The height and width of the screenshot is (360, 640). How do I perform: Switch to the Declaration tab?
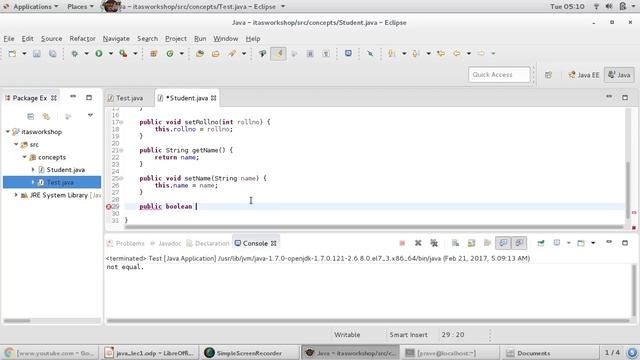click(208, 243)
